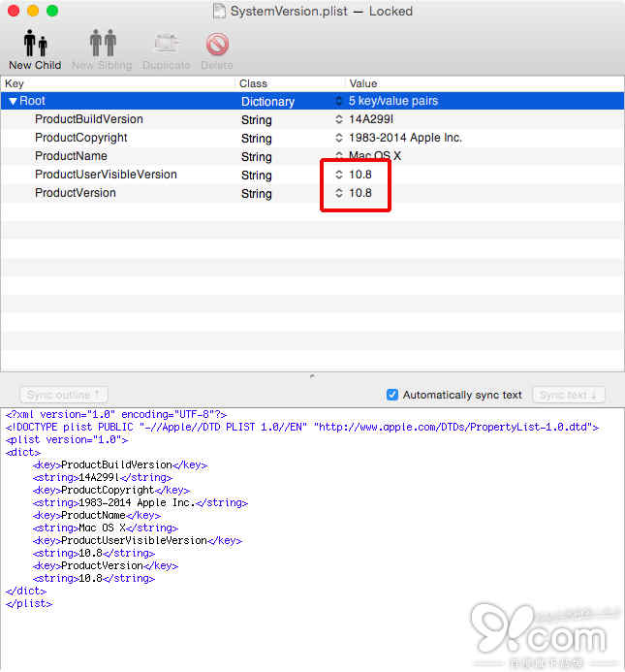The image size is (625, 672).
Task: Open class stepper for ProductName row
Action: (339, 155)
